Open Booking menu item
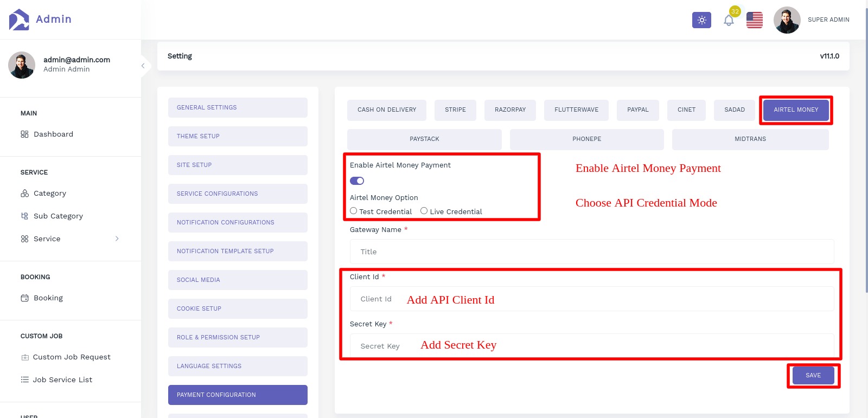 tap(48, 298)
